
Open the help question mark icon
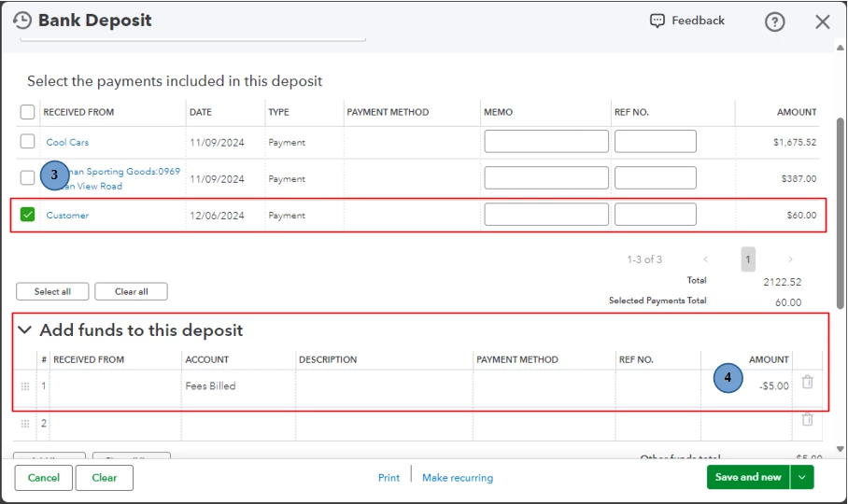(x=774, y=21)
